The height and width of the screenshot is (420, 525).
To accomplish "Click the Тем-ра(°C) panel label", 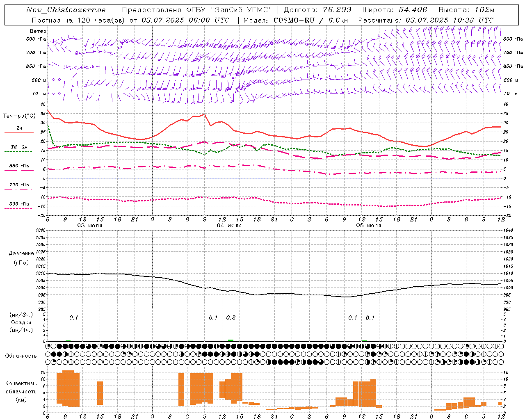I will [x=19, y=116].
